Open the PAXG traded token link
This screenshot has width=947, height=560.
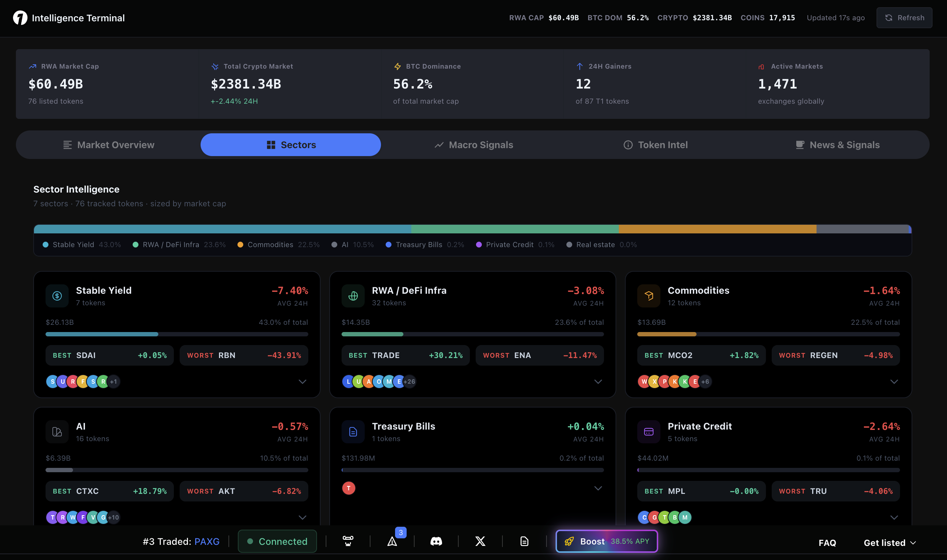point(207,542)
